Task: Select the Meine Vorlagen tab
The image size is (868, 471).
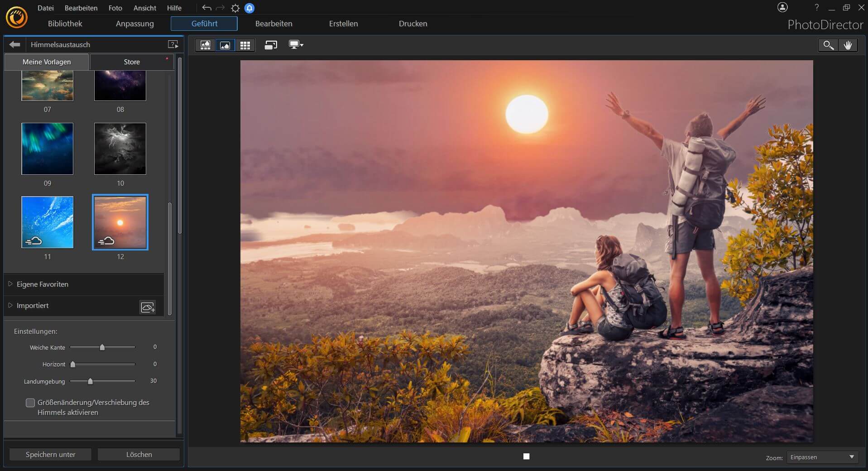Action: tap(47, 62)
